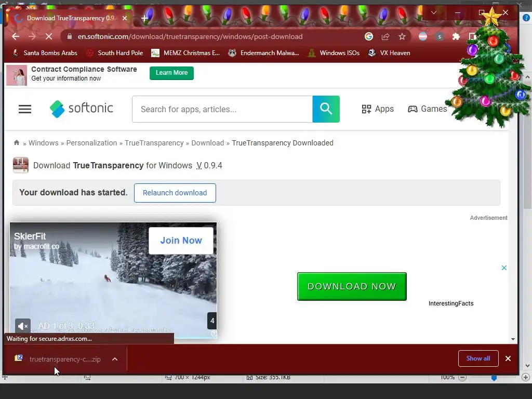The image size is (532, 399).
Task: Click the number 4 skip countdown box
Action: coord(212,321)
